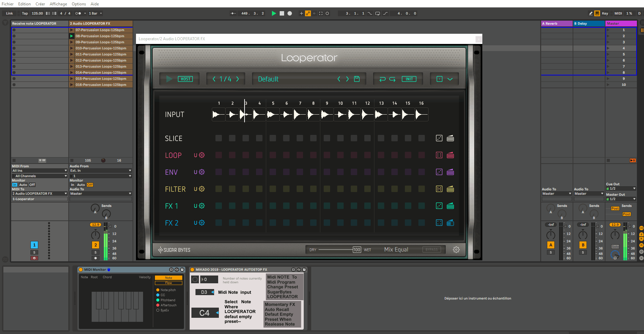Click the LOOP row randomize dice icon
This screenshot has height=334, width=644.
click(x=439, y=155)
